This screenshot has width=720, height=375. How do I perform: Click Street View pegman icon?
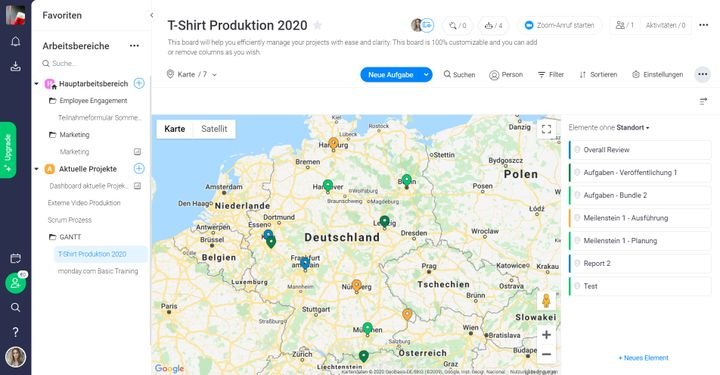(x=546, y=301)
